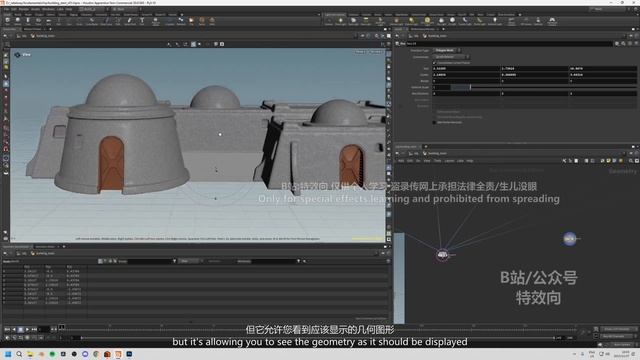Select the Sphere shelf tool

[18, 21]
